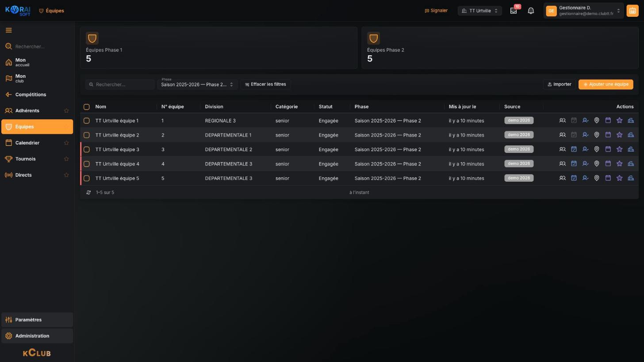
Task: Open the players group icon for équipe 1
Action: pyautogui.click(x=562, y=121)
